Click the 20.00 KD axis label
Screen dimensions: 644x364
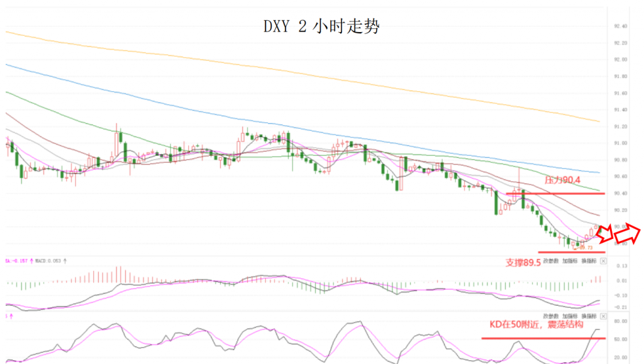coord(621,358)
